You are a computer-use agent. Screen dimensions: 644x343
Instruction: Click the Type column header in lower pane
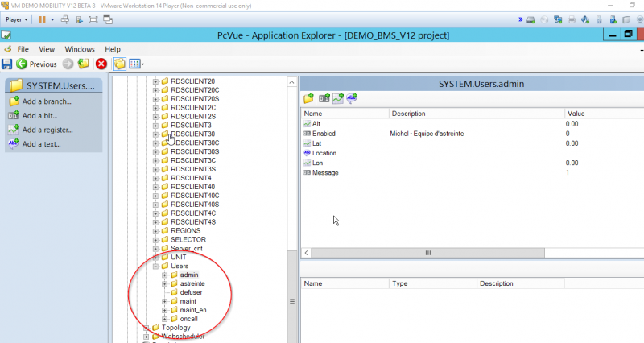(x=433, y=283)
